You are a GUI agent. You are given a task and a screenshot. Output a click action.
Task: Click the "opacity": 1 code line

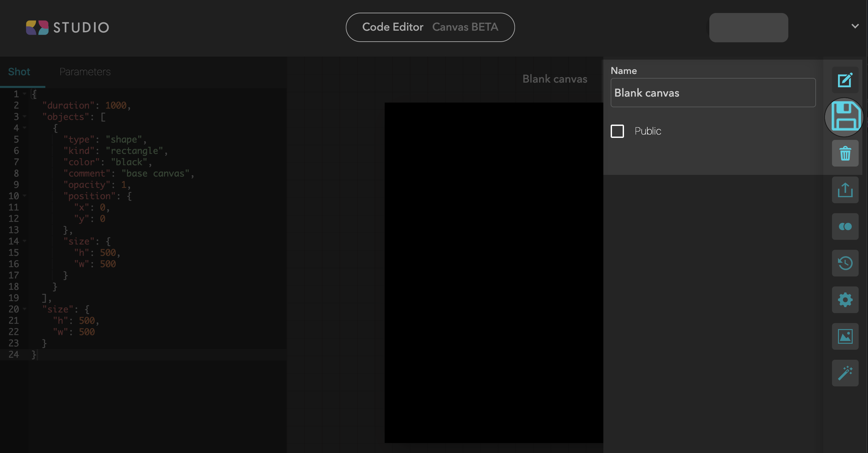[x=97, y=185]
